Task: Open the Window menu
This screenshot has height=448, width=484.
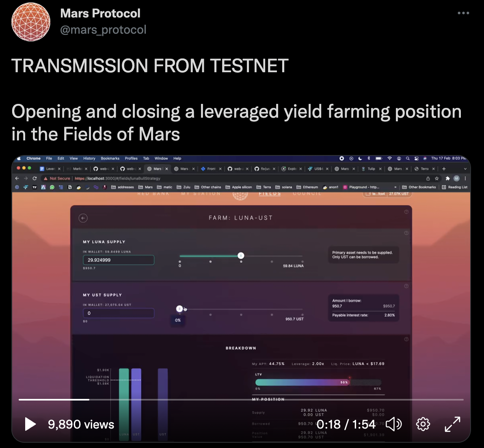Action: (x=161, y=158)
